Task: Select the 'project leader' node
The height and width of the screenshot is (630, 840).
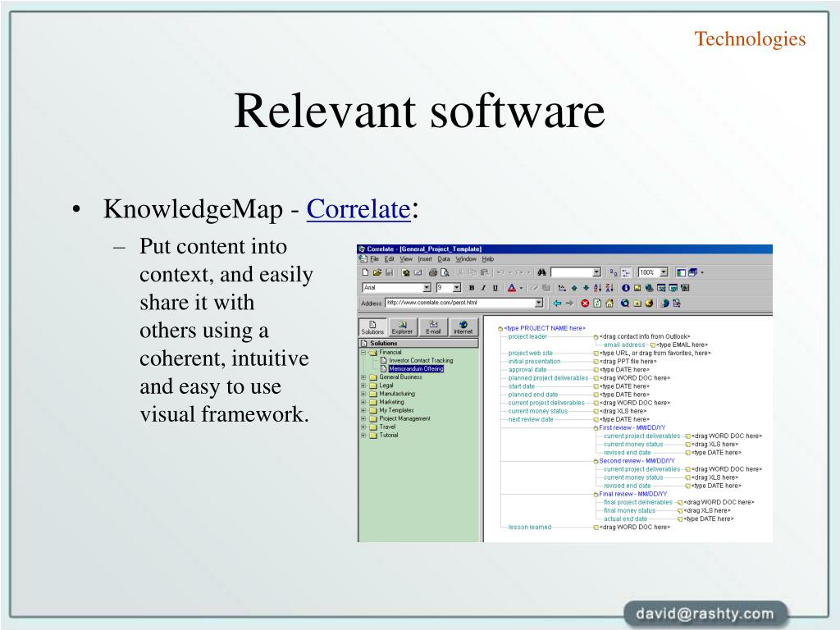Action: point(527,336)
